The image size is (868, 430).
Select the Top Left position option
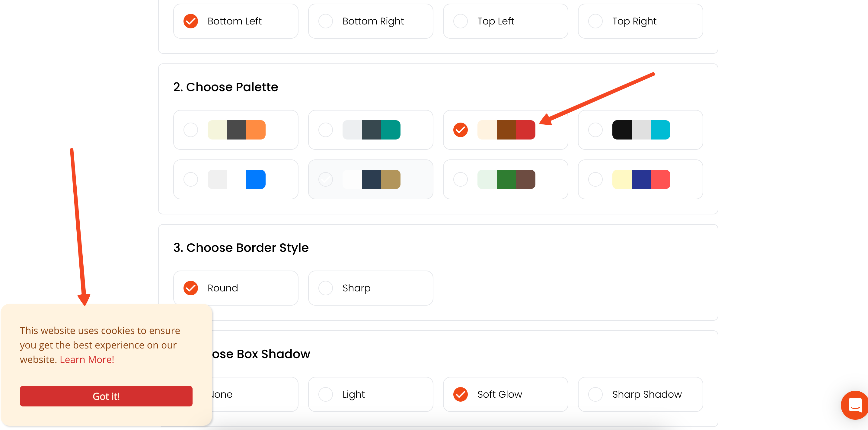pos(505,21)
